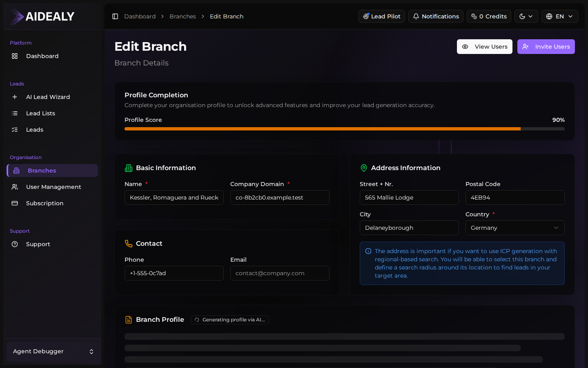Viewport: 588px width, 368px height.
Task: Open the theme moon dropdown
Action: pos(526,16)
